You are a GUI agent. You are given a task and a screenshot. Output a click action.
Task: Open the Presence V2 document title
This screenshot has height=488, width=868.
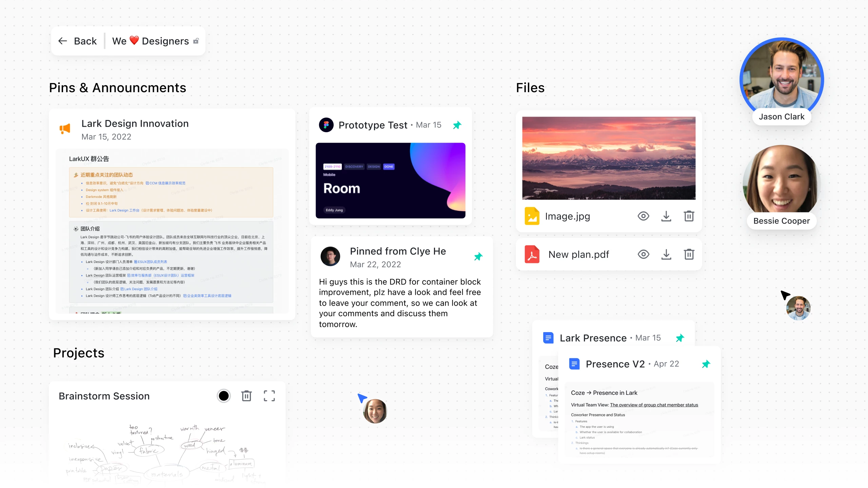[615, 364]
